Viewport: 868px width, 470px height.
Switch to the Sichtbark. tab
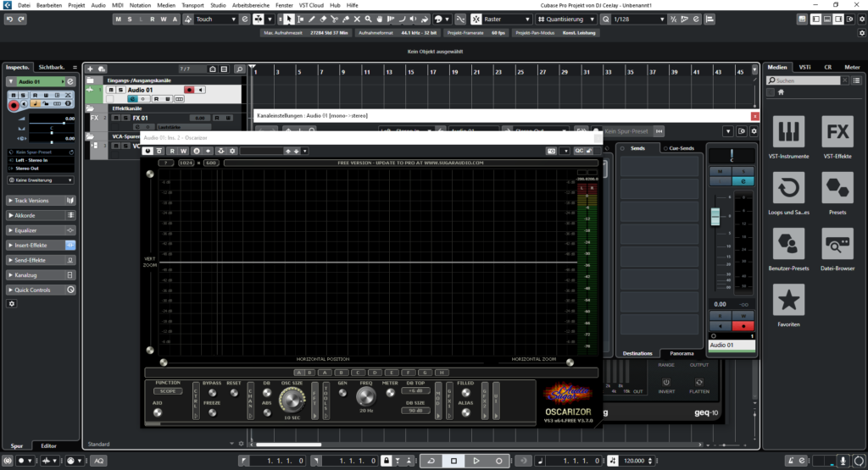coord(52,68)
